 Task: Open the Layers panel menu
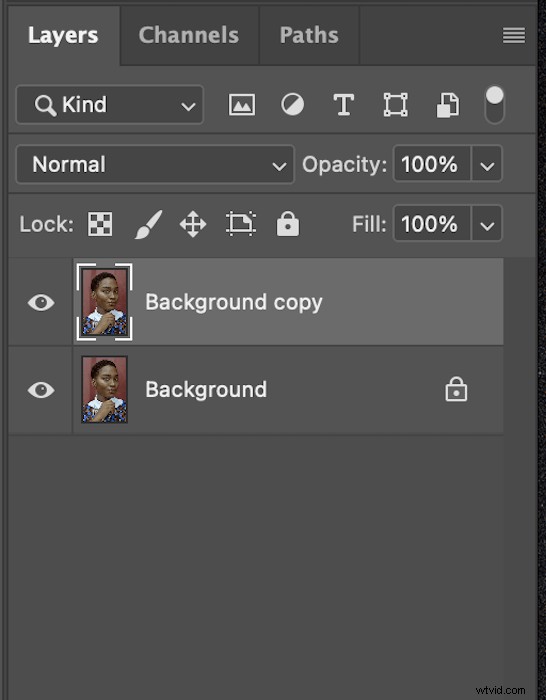pos(514,35)
